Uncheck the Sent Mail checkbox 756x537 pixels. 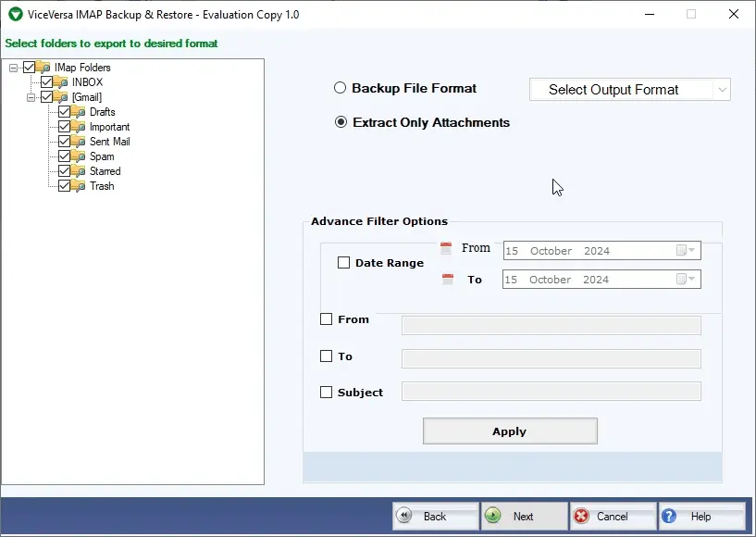64,142
